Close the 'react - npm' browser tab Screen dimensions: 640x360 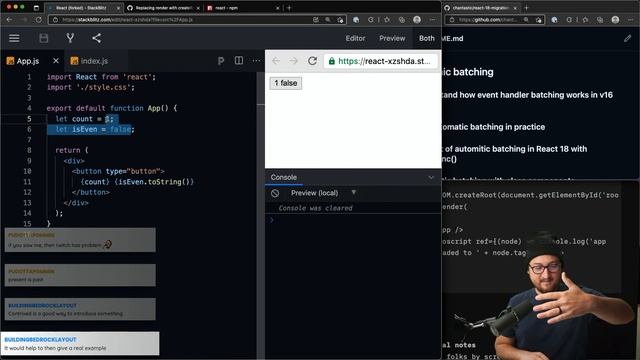point(278,8)
